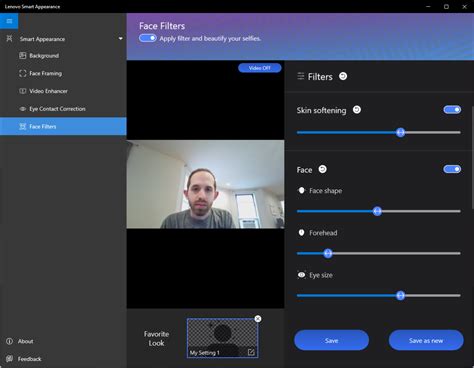Click the Filters list icon
Image resolution: width=474 pixels, height=368 pixels.
[301, 76]
